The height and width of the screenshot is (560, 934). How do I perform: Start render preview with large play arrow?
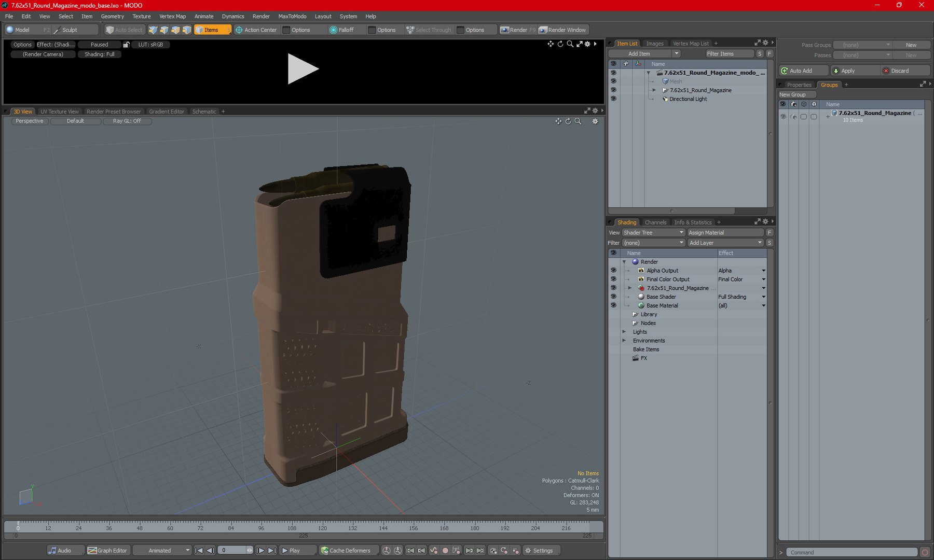coord(303,69)
